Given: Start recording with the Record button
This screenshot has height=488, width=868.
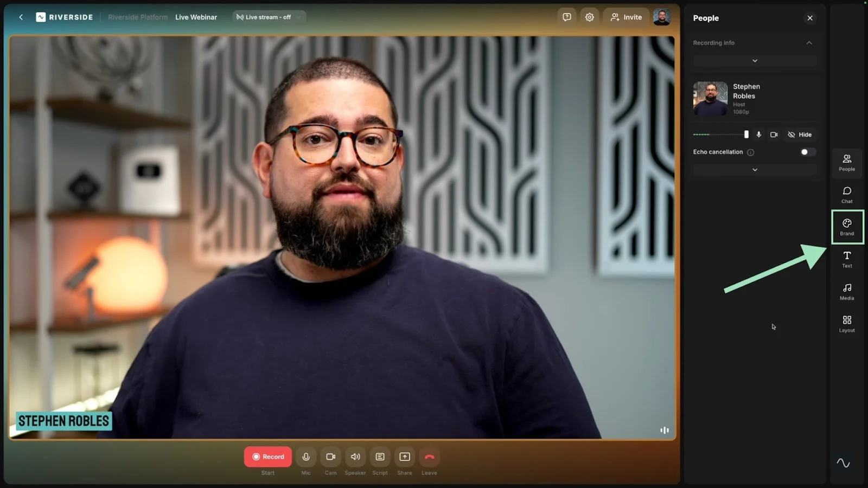Looking at the screenshot, I should point(267,457).
